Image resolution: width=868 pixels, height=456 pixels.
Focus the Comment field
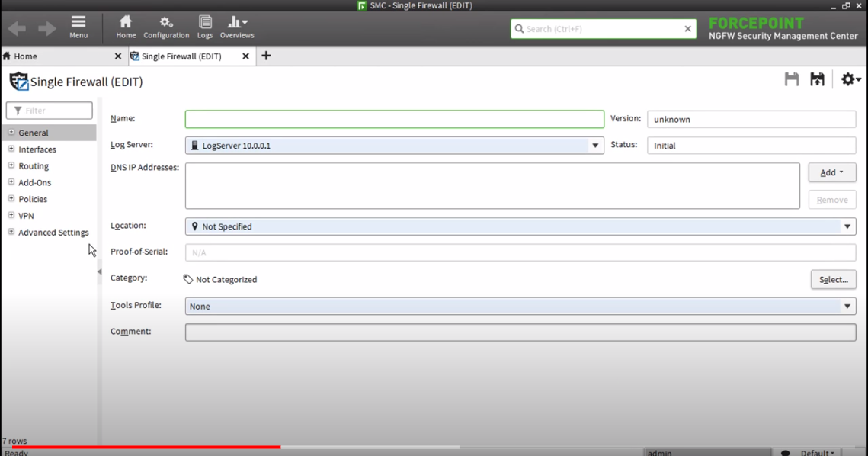pyautogui.click(x=520, y=332)
